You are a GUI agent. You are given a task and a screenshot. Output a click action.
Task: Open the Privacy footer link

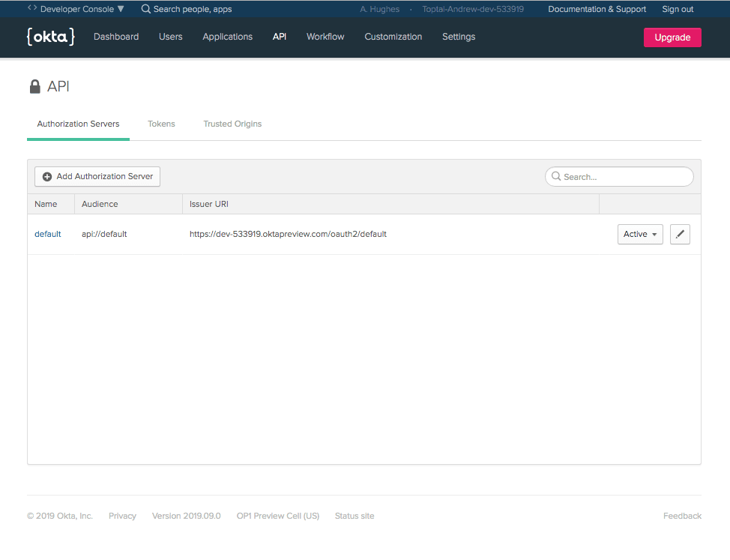pos(122,516)
